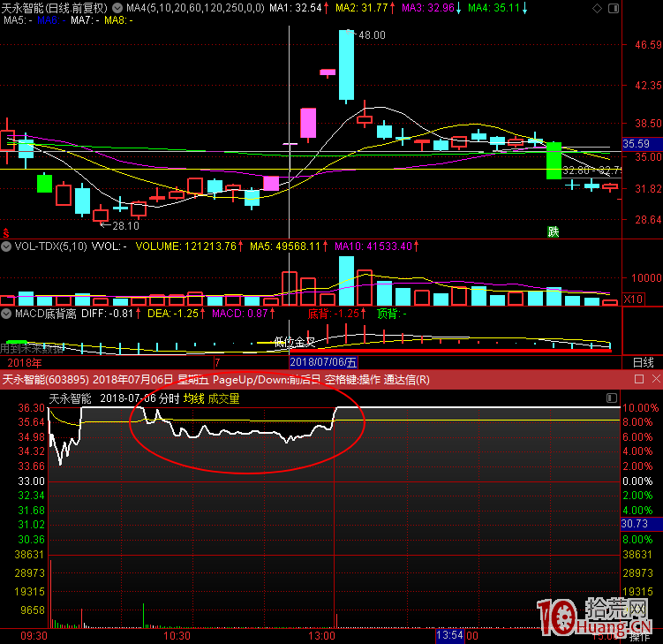
Task: Click the green down candlestick above 跌 marker
Action: 554,160
